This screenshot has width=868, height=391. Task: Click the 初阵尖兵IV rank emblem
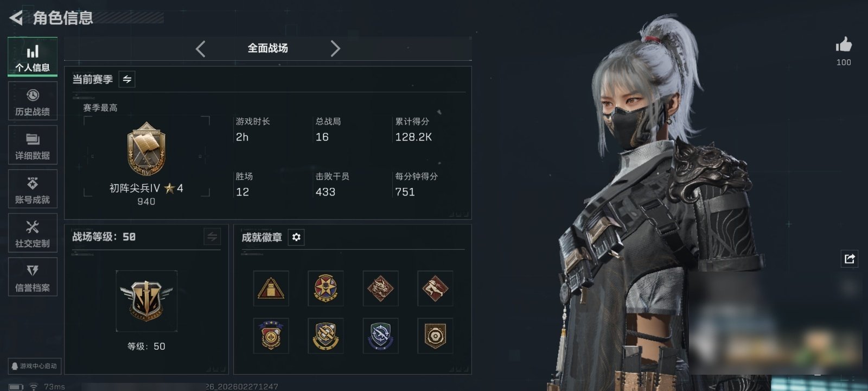(146, 149)
